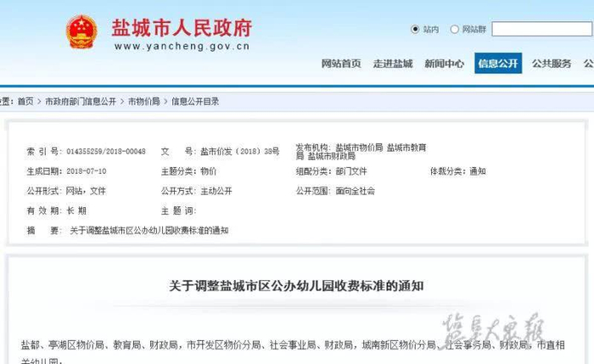This screenshot has height=364, width=594.
Task: Click the summary text 关于调整盐城市区公办幼儿园收费标准的通知
Action: click(149, 230)
